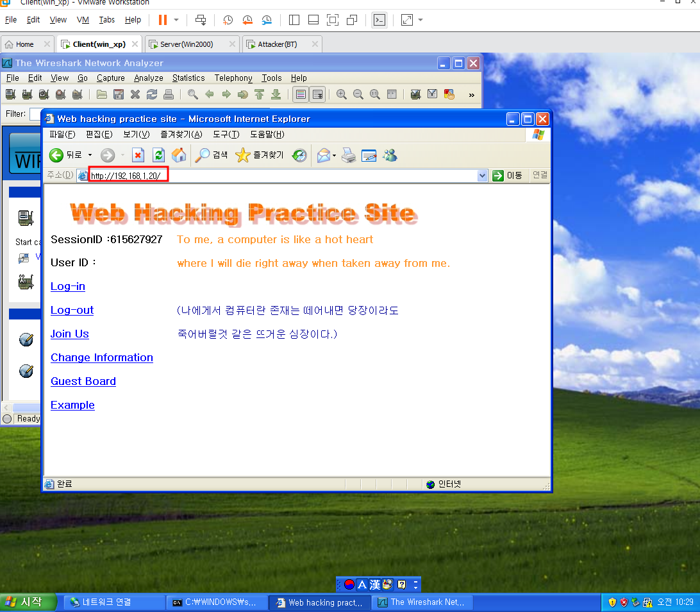Click the IE Refresh page icon
The image size is (700, 612).
158,155
